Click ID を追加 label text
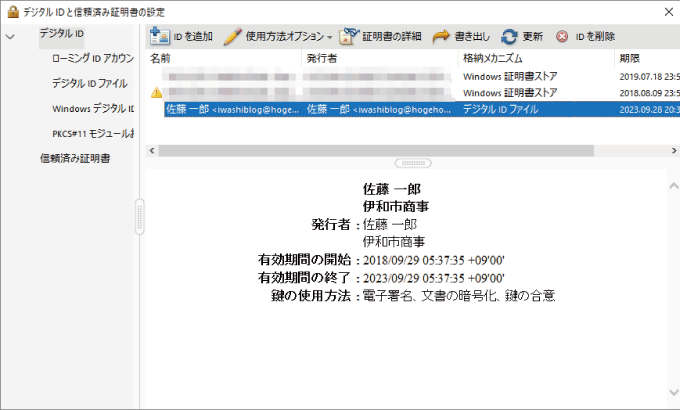This screenshot has width=680, height=410. [x=193, y=36]
